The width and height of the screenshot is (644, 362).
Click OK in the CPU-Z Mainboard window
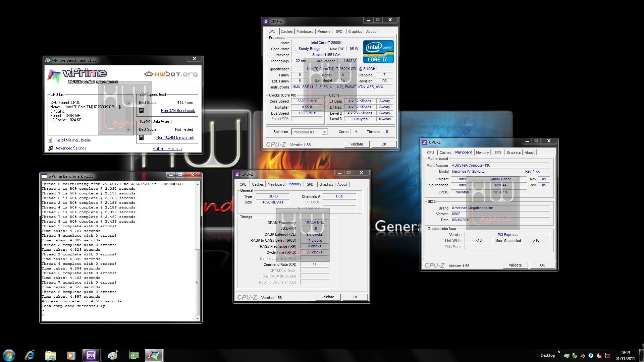542,265
